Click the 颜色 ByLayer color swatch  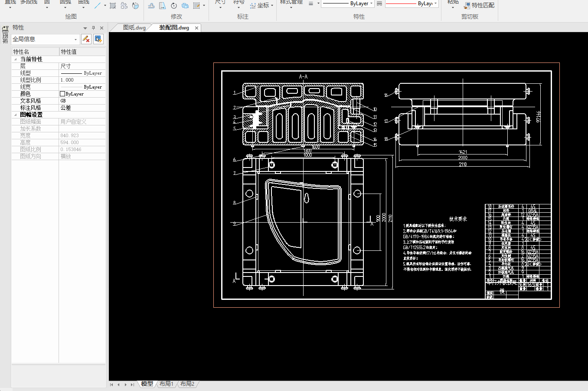[x=62, y=94]
